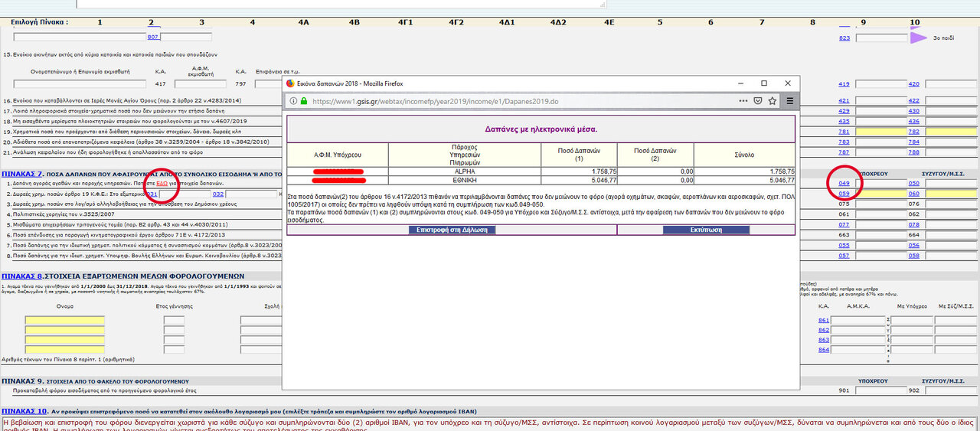The width and height of the screenshot is (980, 431).
Task: Open Firefox hamburger menu in popup
Action: pos(789,100)
